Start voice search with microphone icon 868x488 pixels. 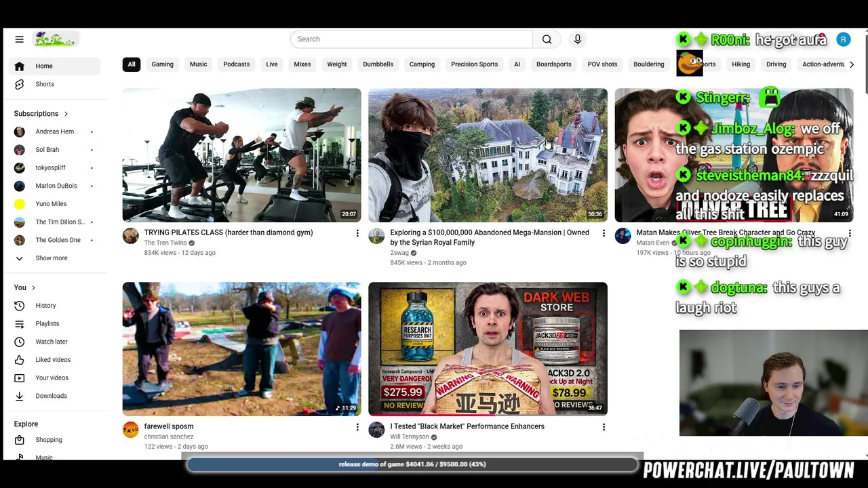tap(578, 39)
